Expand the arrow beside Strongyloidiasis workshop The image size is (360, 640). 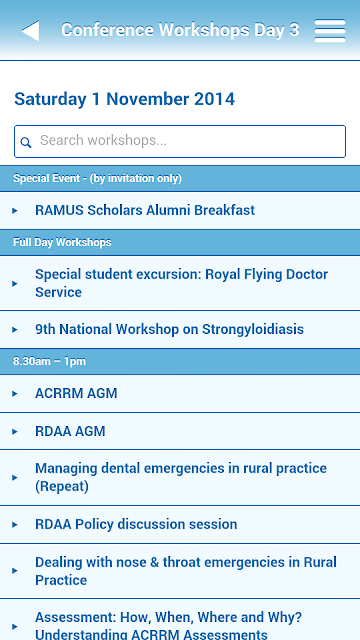pyautogui.click(x=15, y=329)
